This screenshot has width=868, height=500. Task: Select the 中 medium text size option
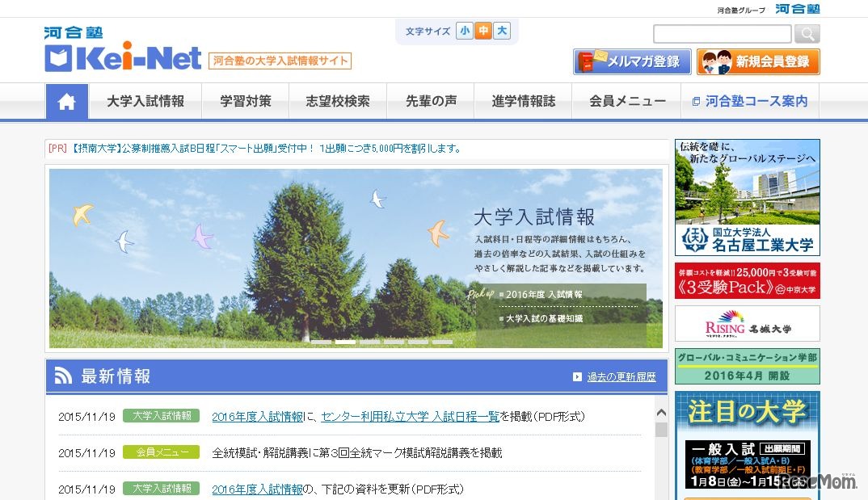point(484,30)
